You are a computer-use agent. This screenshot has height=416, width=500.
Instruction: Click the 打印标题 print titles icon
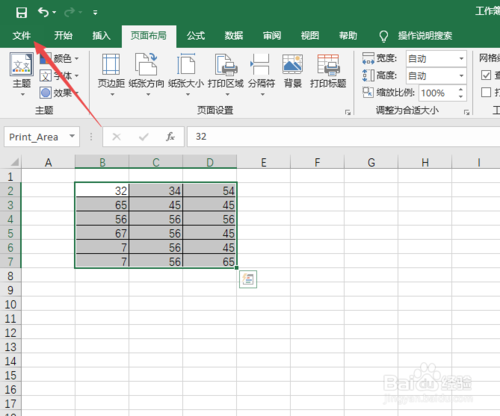coord(328,71)
